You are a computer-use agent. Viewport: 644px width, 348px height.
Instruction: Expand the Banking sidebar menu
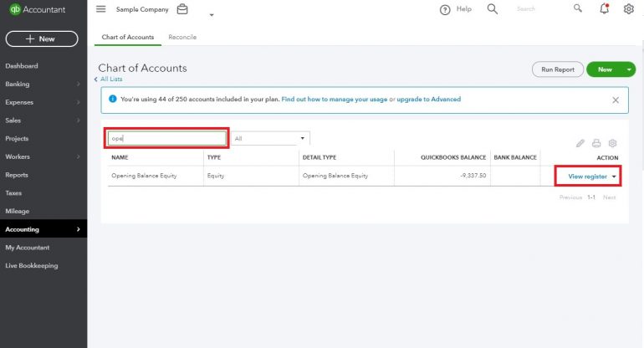pyautogui.click(x=17, y=84)
